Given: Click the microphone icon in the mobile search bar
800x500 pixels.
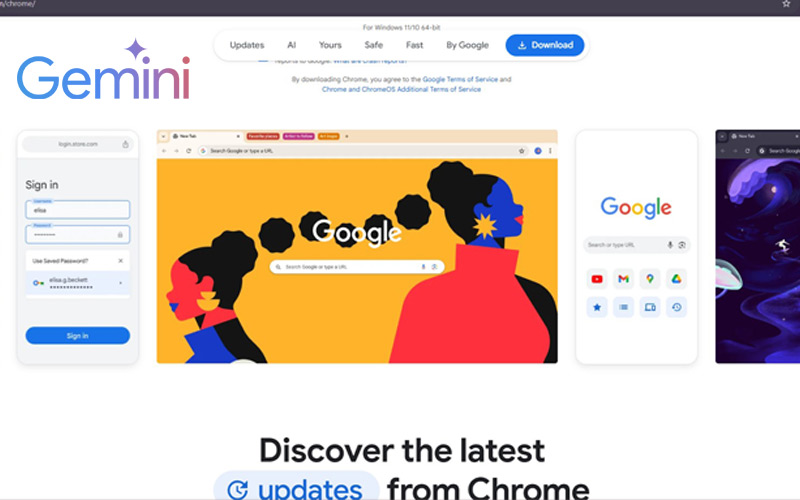Looking at the screenshot, I should (670, 245).
